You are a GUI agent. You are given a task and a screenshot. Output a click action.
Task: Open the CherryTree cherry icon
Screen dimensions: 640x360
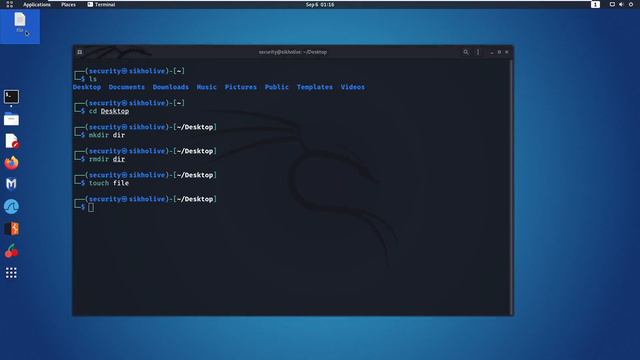tap(11, 251)
